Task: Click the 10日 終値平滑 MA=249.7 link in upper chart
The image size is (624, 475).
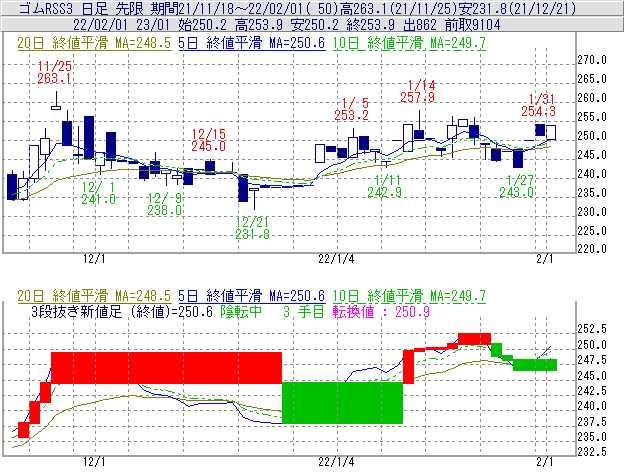Action: [409, 43]
